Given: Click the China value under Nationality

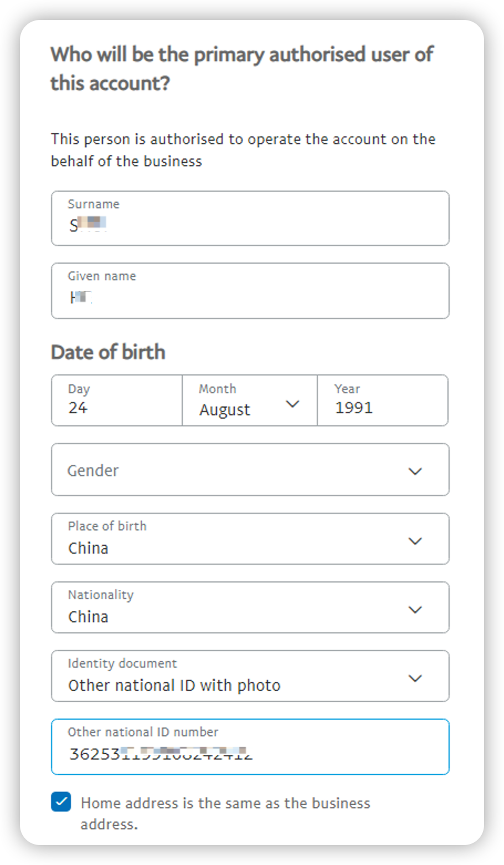Looking at the screenshot, I should (x=88, y=616).
